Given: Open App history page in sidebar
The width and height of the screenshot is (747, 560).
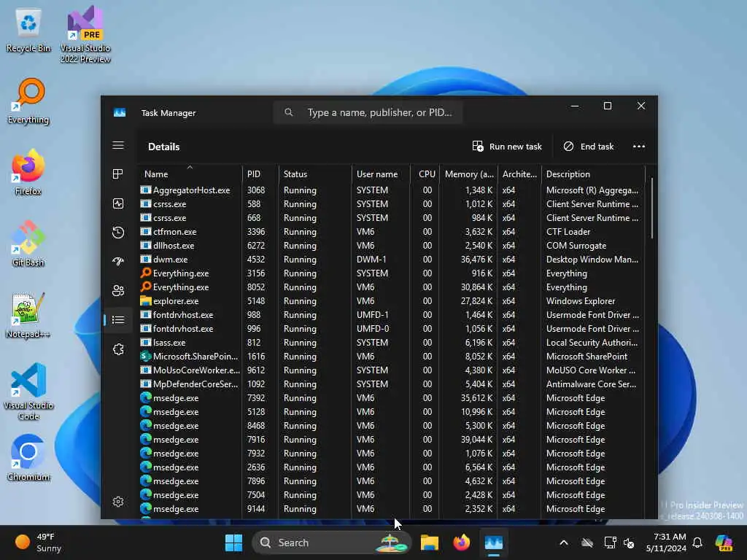Looking at the screenshot, I should (118, 233).
